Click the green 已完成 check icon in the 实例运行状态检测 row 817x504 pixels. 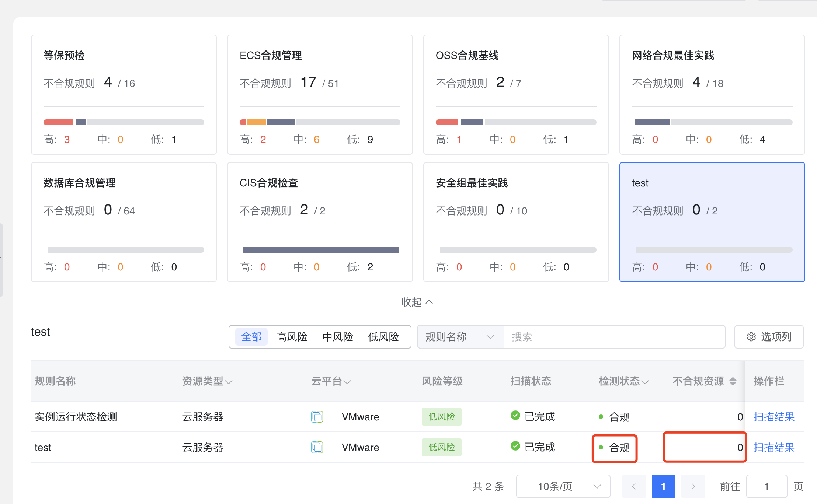[x=515, y=416]
